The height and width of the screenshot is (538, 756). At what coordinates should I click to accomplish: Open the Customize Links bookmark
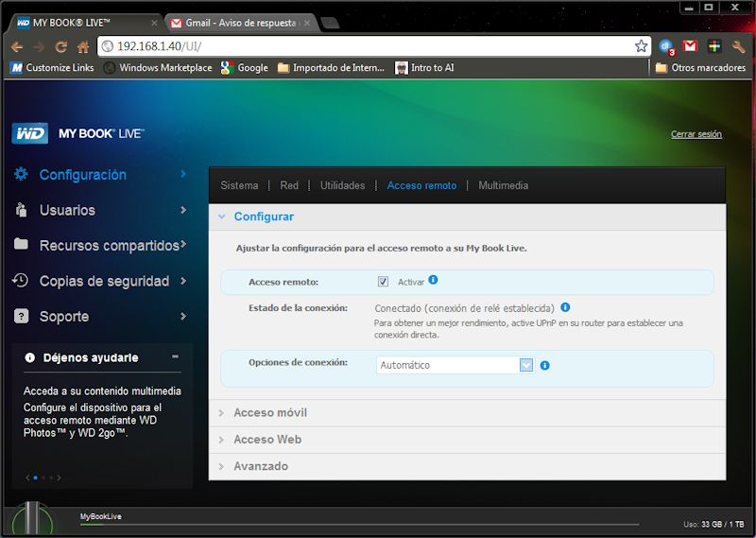(53, 67)
